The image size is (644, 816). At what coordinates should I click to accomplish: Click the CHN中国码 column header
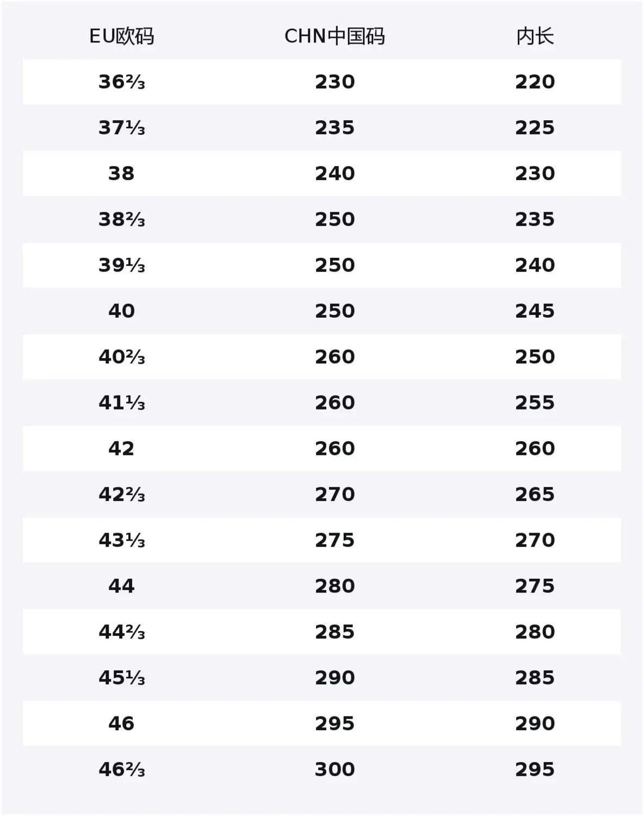(335, 36)
